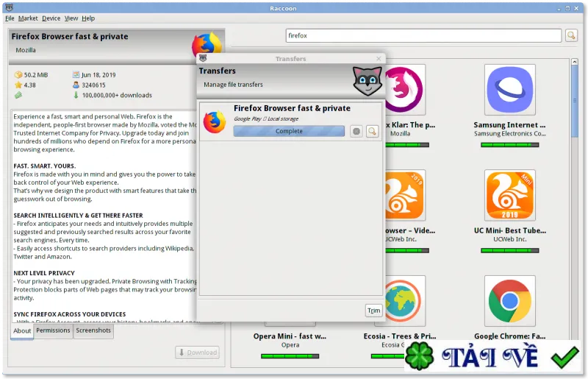The image size is (588, 379).
Task: Click the results list vertical scrollbar
Action: (x=574, y=102)
